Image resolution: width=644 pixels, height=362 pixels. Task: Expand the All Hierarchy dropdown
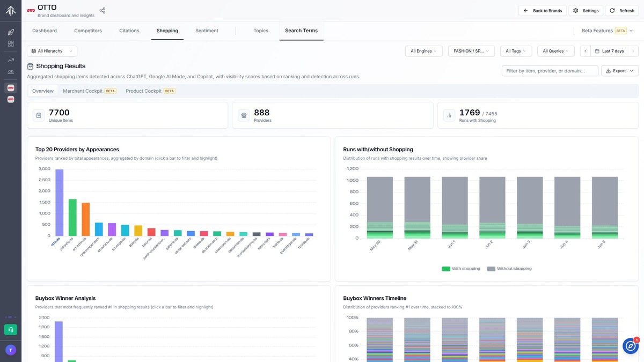click(x=52, y=51)
